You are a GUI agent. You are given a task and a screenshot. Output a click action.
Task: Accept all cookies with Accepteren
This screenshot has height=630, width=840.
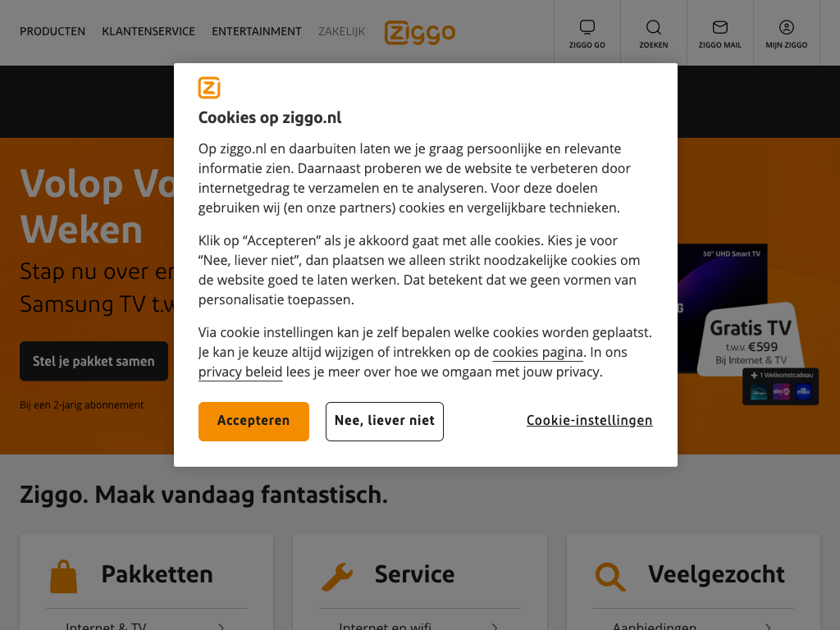(253, 421)
